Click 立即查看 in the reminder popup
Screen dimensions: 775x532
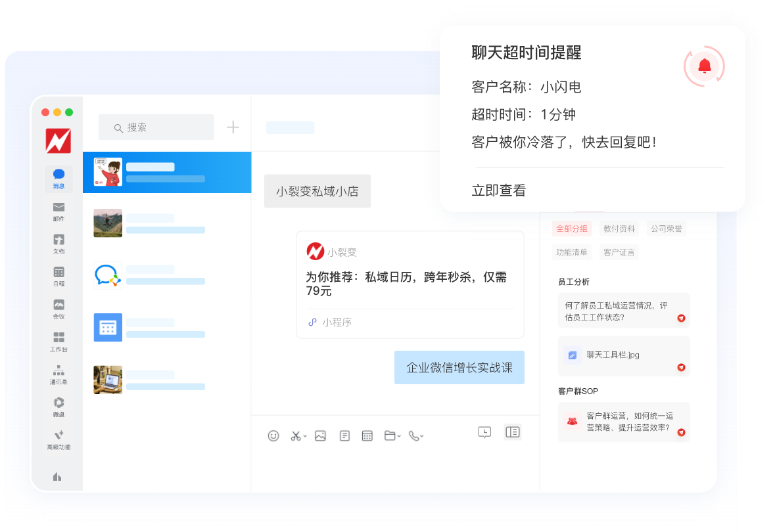[x=499, y=190]
